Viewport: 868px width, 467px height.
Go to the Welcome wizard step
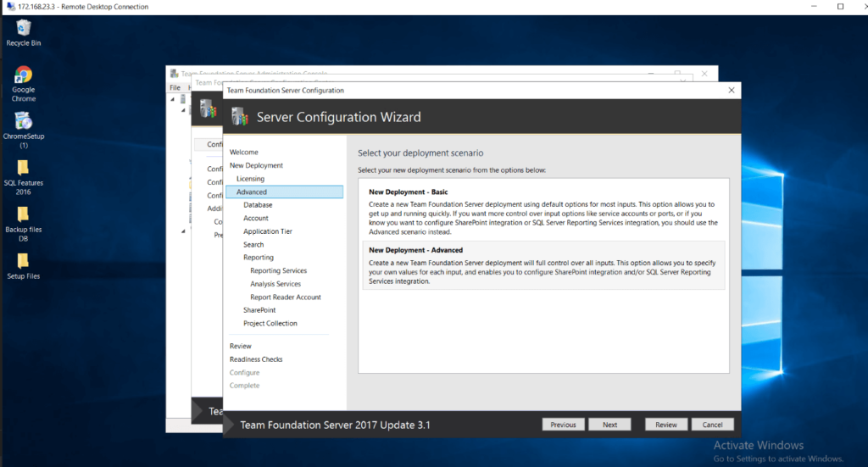point(243,153)
